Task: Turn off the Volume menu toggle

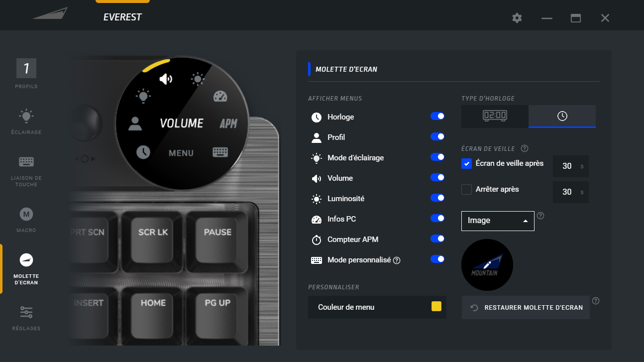Action: coord(437,178)
